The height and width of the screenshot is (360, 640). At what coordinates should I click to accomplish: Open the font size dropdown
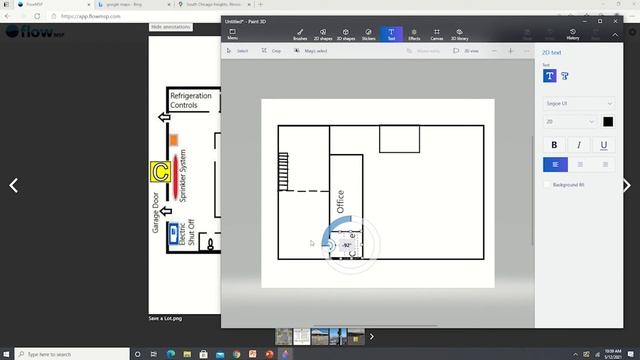tap(570, 122)
